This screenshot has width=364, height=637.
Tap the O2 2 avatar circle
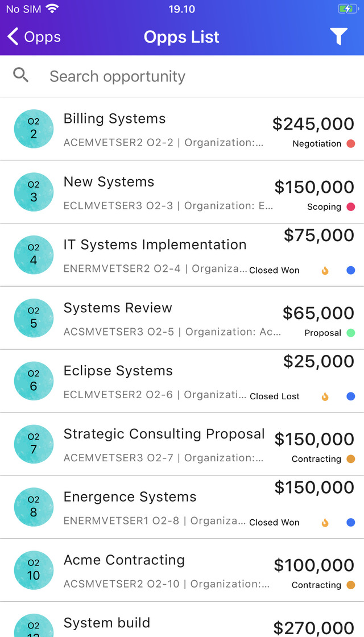point(34,129)
